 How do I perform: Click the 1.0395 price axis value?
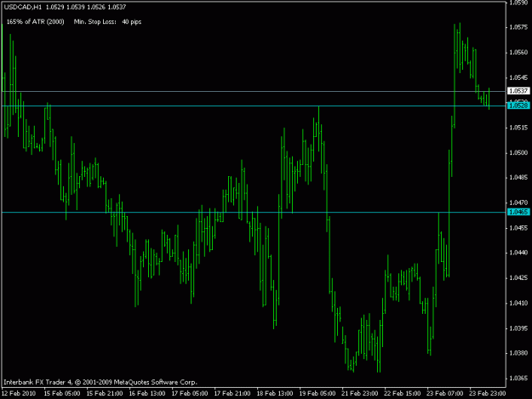pos(518,328)
